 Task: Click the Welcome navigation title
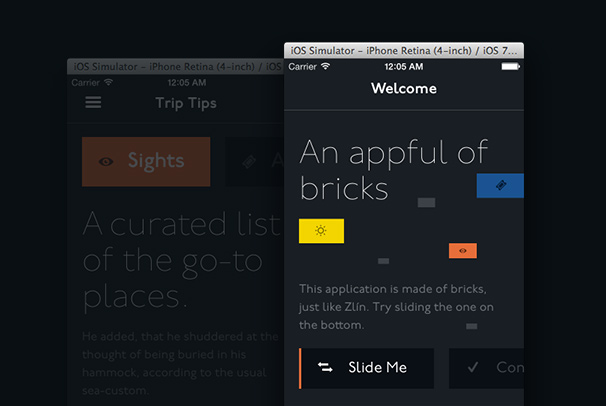[x=403, y=88]
